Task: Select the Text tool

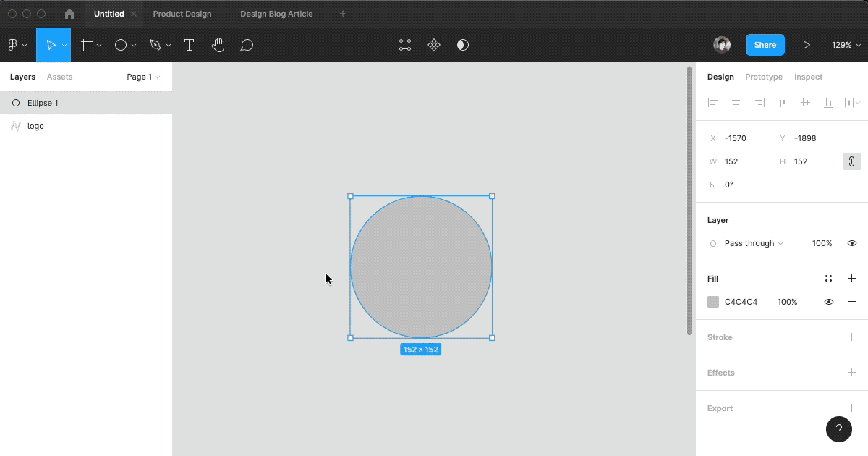Action: coord(190,45)
